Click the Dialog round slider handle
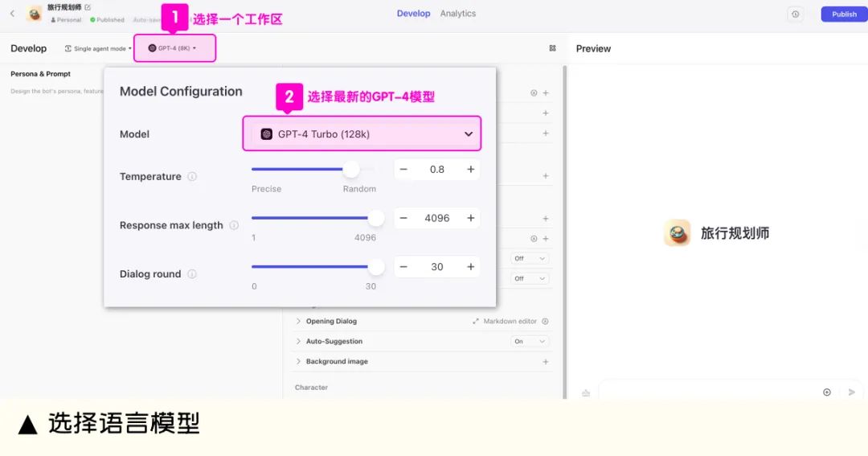Viewport: 868px width, 456px height. (376, 266)
